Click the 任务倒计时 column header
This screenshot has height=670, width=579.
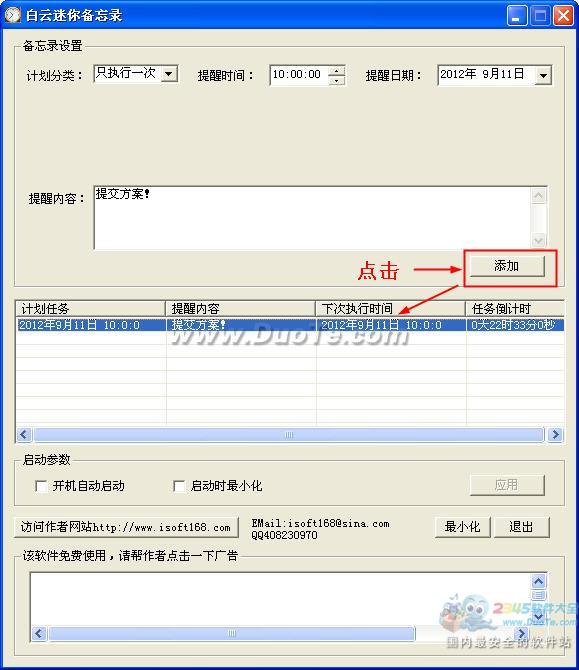[x=515, y=309]
